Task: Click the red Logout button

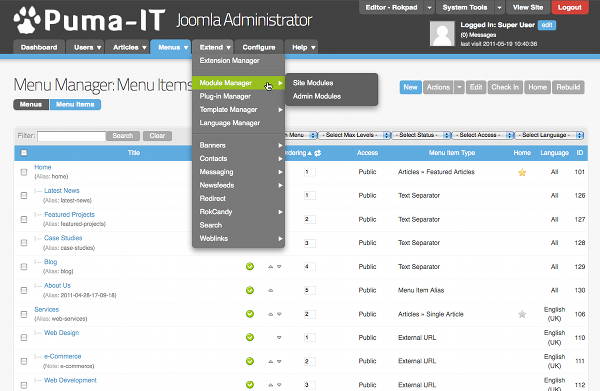Action: pos(570,8)
